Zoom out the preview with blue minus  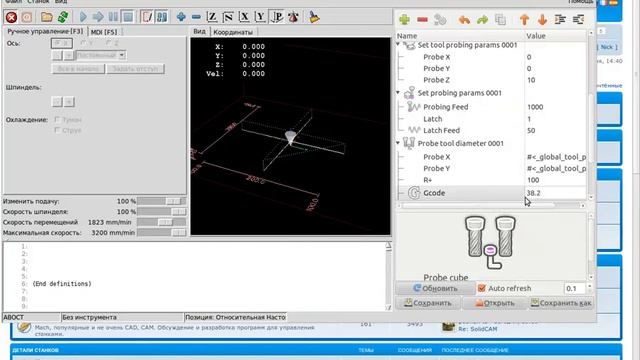point(196,17)
